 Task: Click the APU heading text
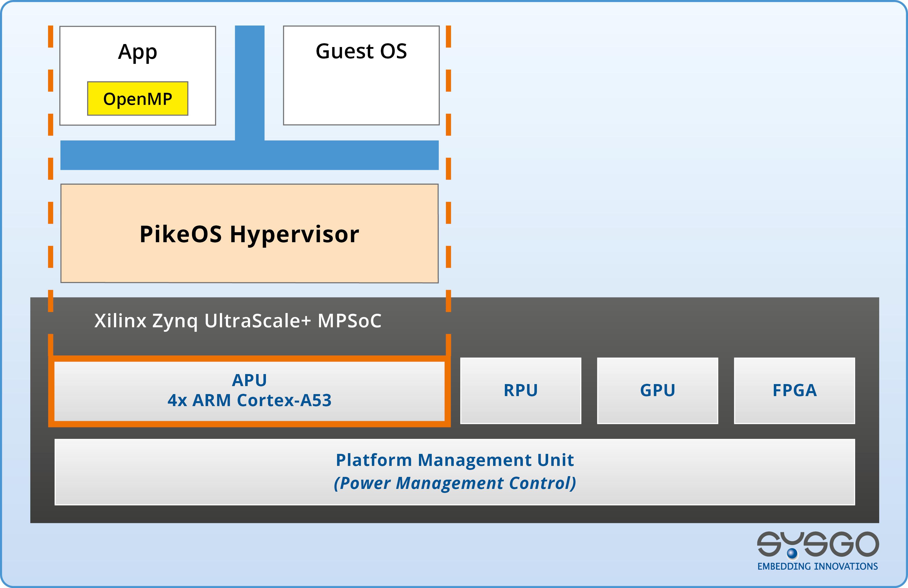[x=249, y=380]
